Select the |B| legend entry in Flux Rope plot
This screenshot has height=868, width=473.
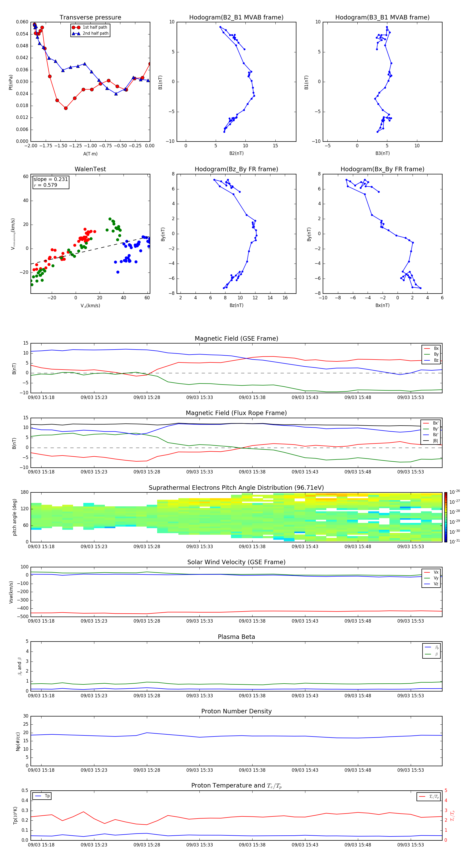click(431, 441)
